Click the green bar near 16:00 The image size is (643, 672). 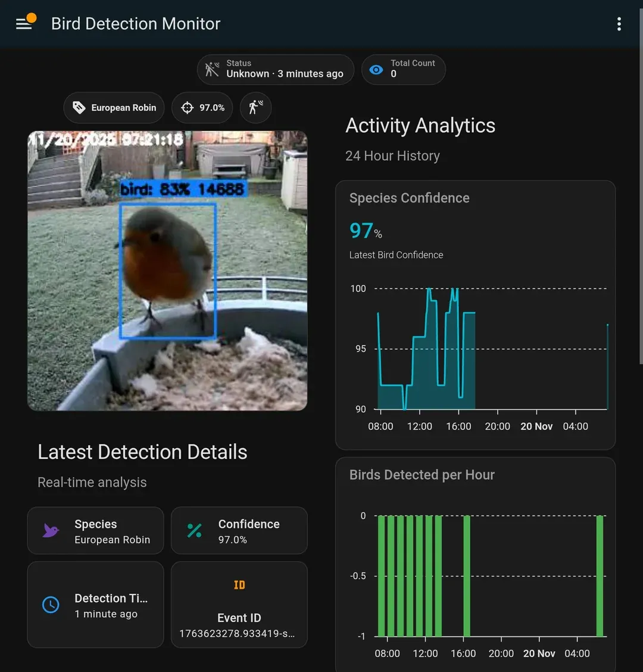click(x=467, y=575)
